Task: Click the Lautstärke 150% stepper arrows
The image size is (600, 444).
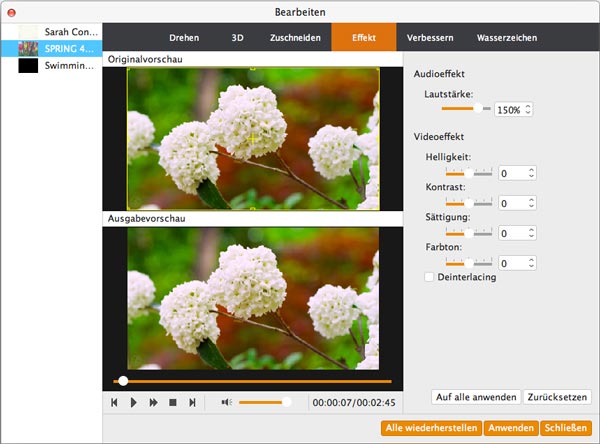Action: (528, 109)
